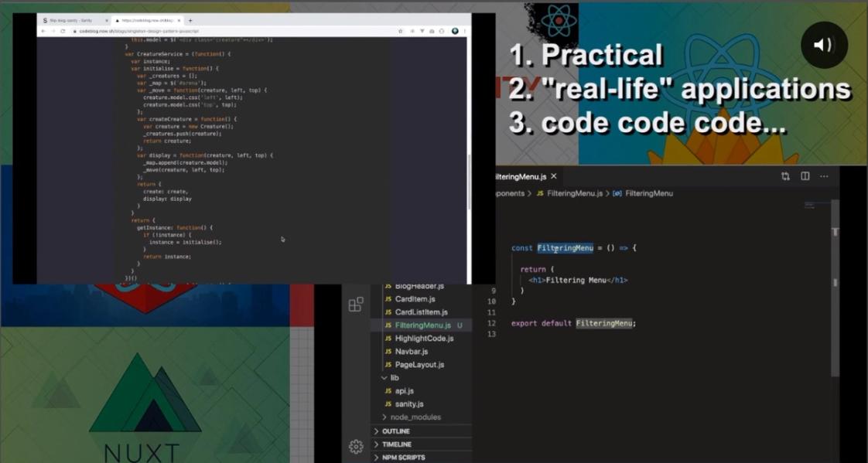The image size is (868, 463).
Task: Bookmark the page with the star icon
Action: tap(401, 31)
